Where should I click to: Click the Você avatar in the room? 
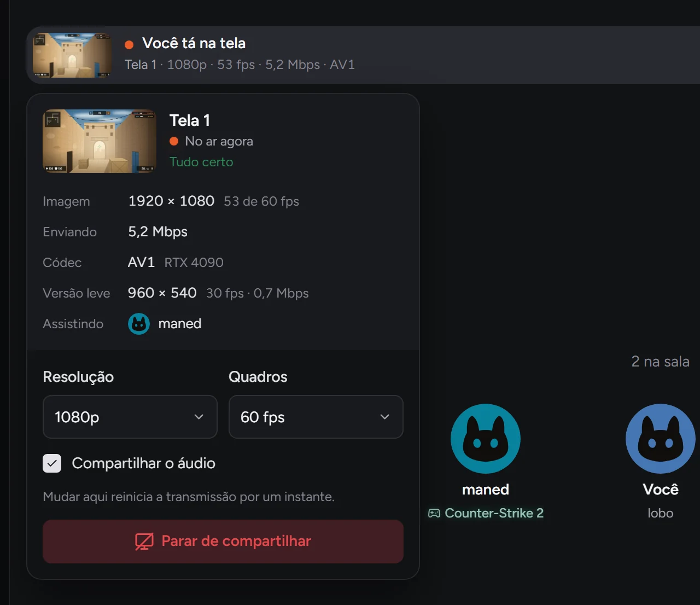(661, 439)
